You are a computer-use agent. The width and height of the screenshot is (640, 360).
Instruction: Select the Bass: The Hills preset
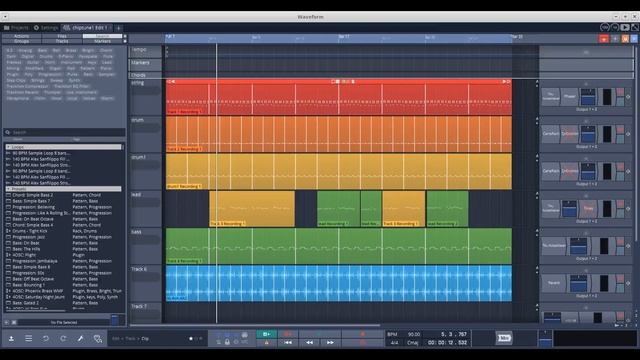(x=63, y=249)
